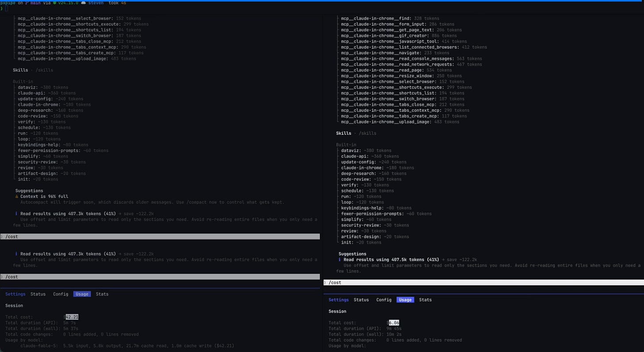Image resolution: width=644 pixels, height=352 pixels.
Task: Select the highlighted 6.06 total cost value
Action: tap(394, 323)
